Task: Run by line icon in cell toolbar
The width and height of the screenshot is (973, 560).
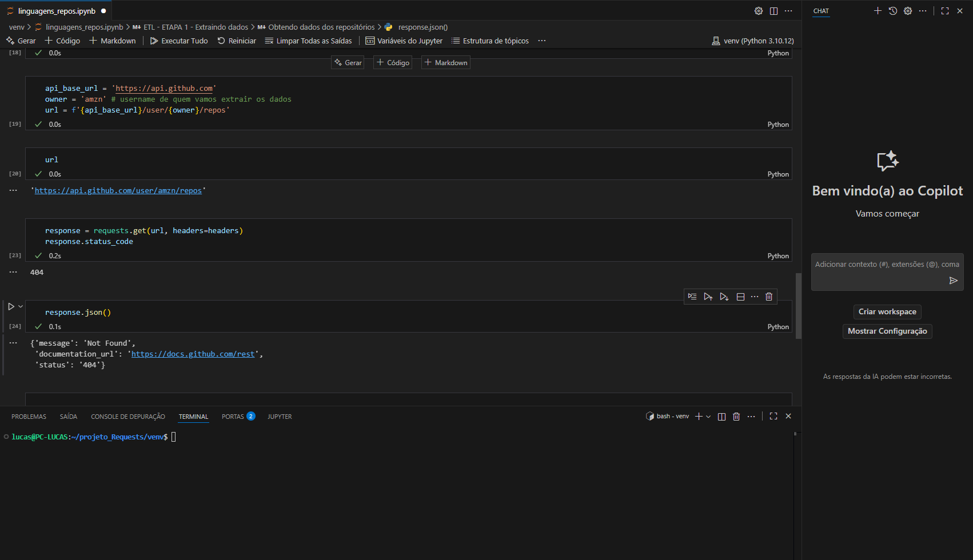Action: pos(692,297)
